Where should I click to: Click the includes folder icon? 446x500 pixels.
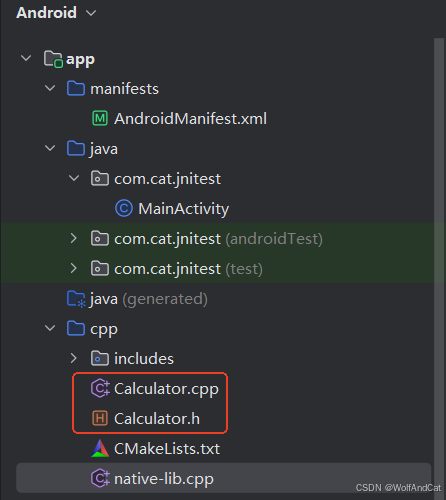[100, 358]
